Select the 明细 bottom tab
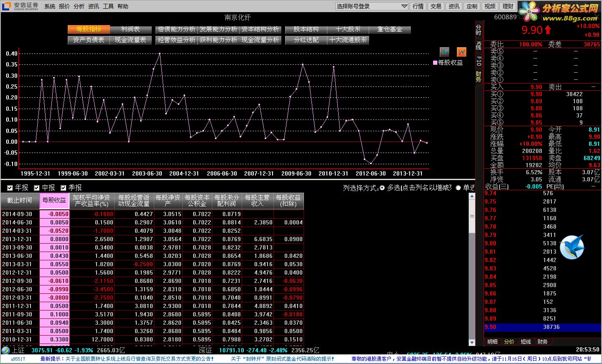The height and width of the screenshot is (364, 602). [x=492, y=342]
